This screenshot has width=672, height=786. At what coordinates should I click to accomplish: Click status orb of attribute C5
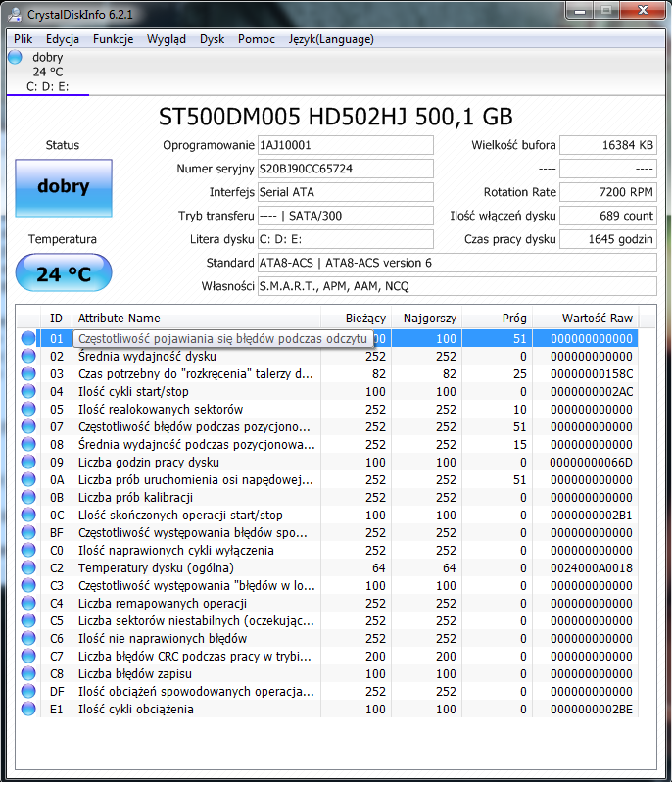click(28, 620)
